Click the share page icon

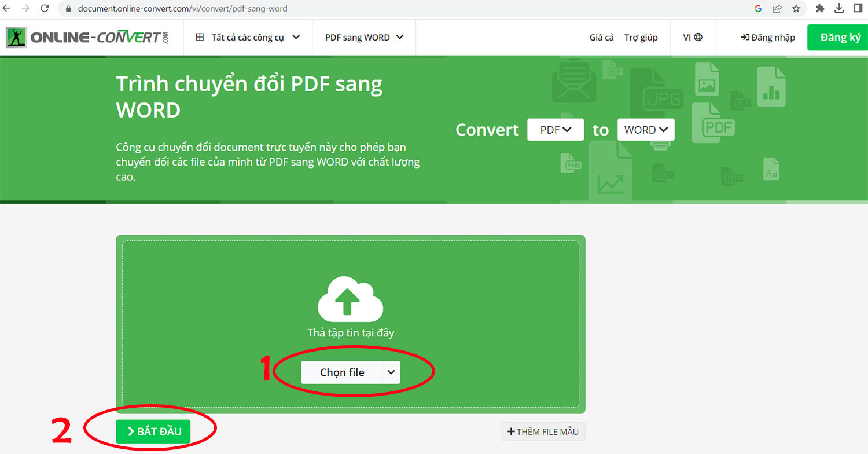(x=777, y=9)
